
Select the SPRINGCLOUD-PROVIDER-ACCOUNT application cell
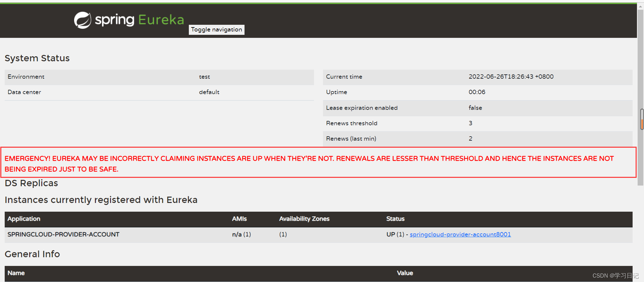coord(63,234)
